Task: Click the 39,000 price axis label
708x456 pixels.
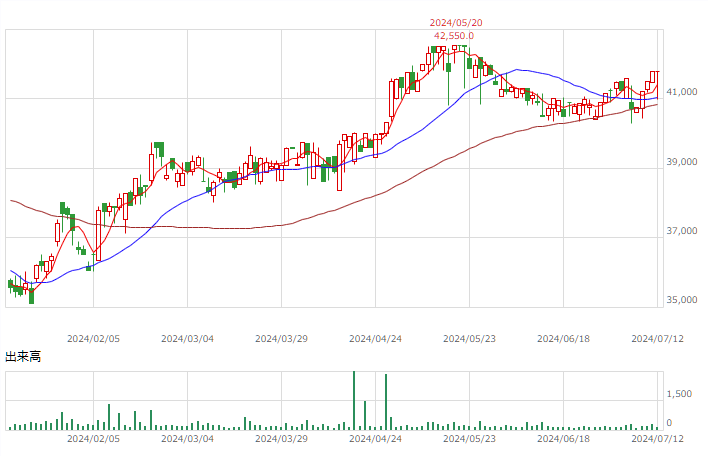Action: (682, 162)
